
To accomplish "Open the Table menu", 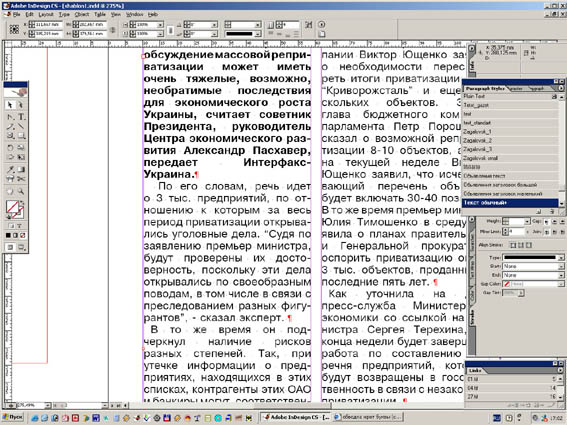I will (100, 14).
